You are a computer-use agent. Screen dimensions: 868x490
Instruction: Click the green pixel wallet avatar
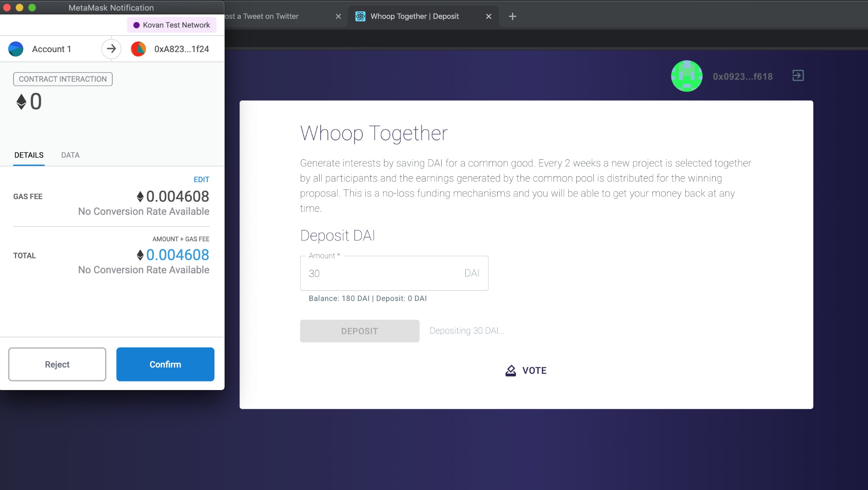[687, 76]
